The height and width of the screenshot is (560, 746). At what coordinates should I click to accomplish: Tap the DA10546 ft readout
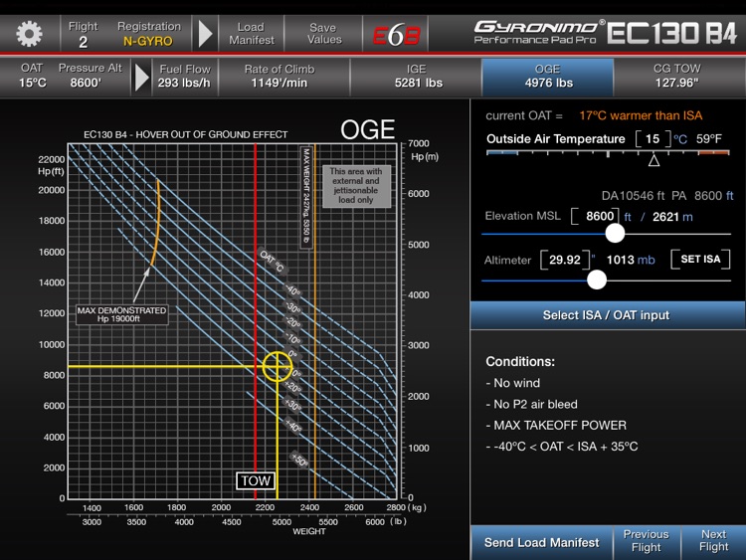click(x=633, y=196)
